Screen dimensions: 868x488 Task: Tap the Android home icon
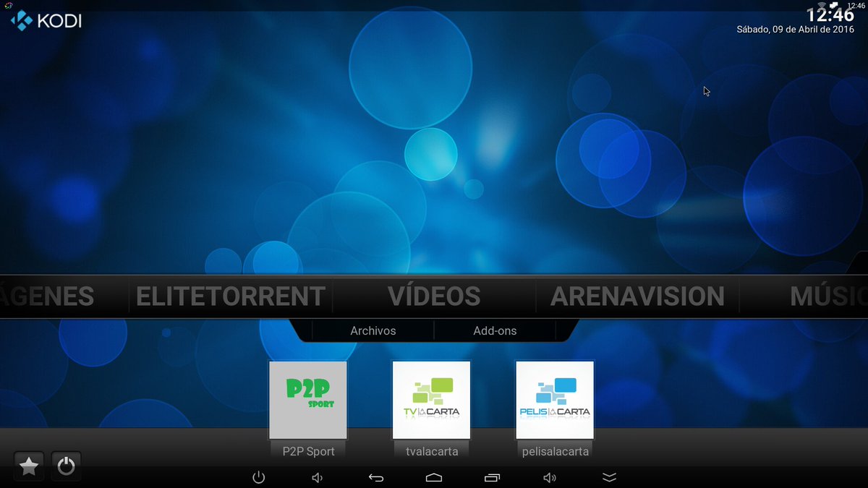coord(434,477)
